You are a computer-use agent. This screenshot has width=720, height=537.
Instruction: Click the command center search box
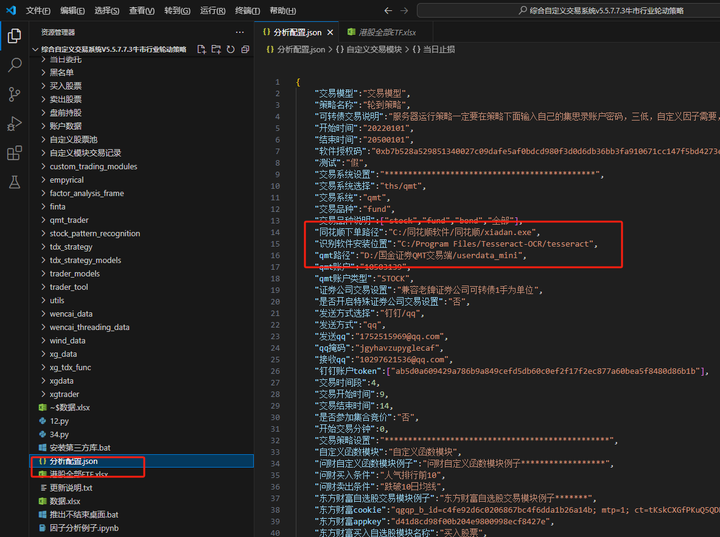tap(568, 10)
